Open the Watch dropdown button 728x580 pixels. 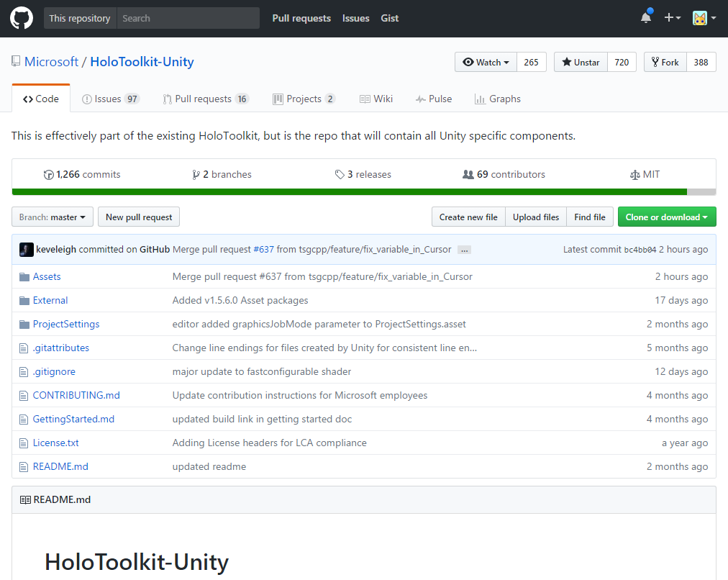486,62
